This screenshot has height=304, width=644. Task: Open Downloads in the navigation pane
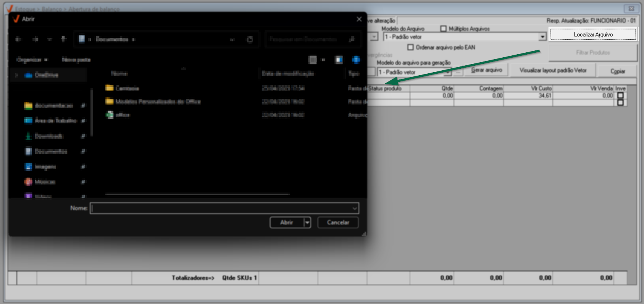(48, 136)
